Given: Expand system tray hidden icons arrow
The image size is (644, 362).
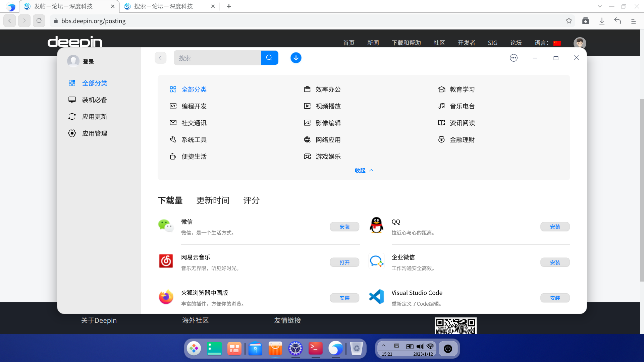Looking at the screenshot, I should (x=384, y=346).
